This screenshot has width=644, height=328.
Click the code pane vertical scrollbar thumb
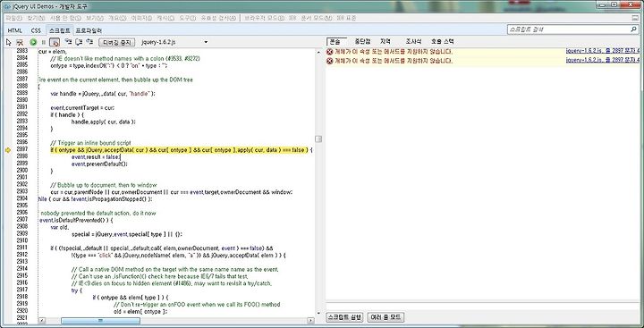tap(318, 139)
